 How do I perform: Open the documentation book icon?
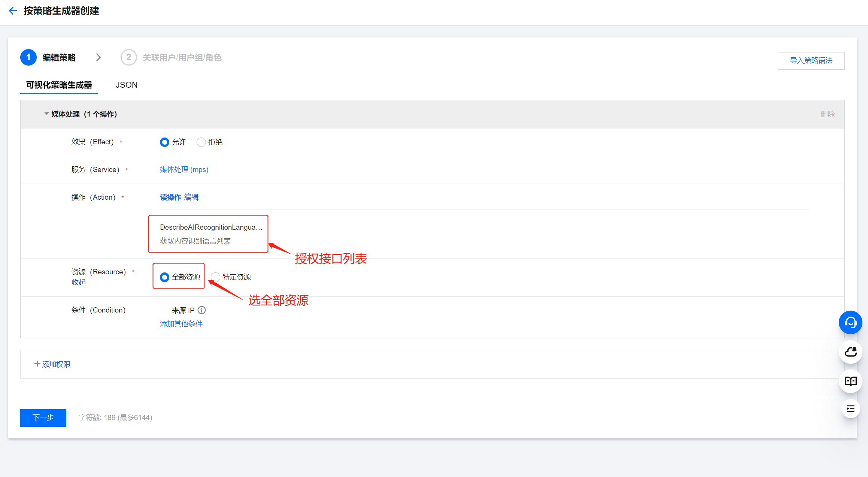(x=850, y=381)
